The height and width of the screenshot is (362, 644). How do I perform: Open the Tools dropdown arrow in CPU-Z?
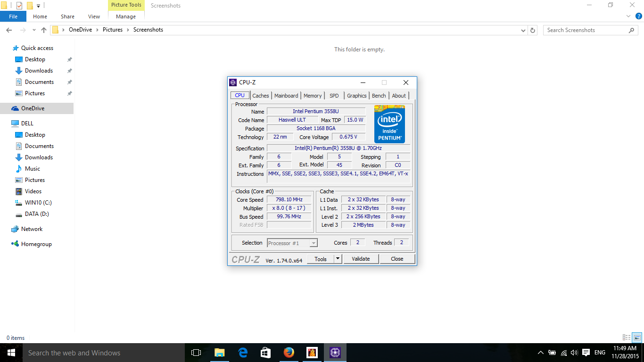(338, 259)
